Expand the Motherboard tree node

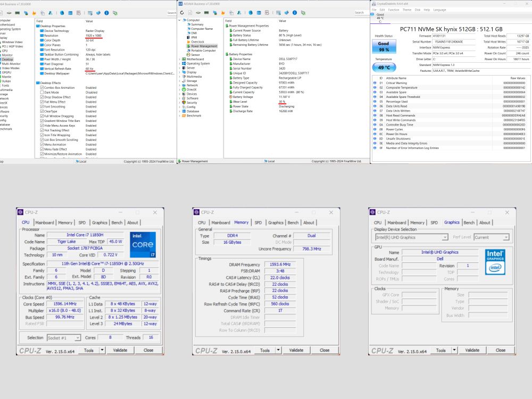tap(179, 59)
